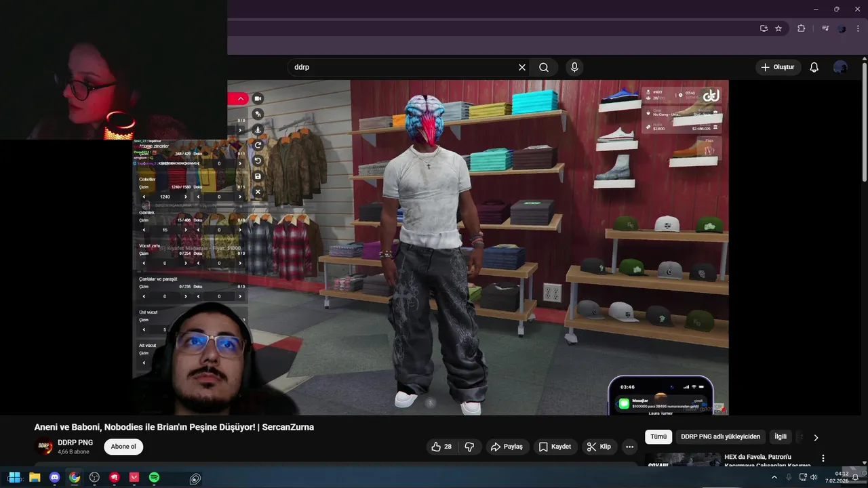This screenshot has height=488, width=868.
Task: Increase Ceketler Doku value arrow
Action: pyautogui.click(x=239, y=197)
